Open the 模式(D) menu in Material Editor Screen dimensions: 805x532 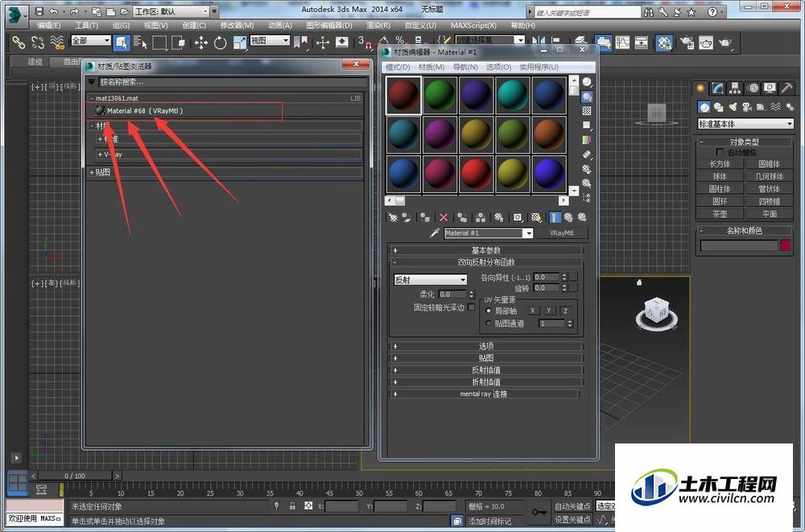pos(398,68)
